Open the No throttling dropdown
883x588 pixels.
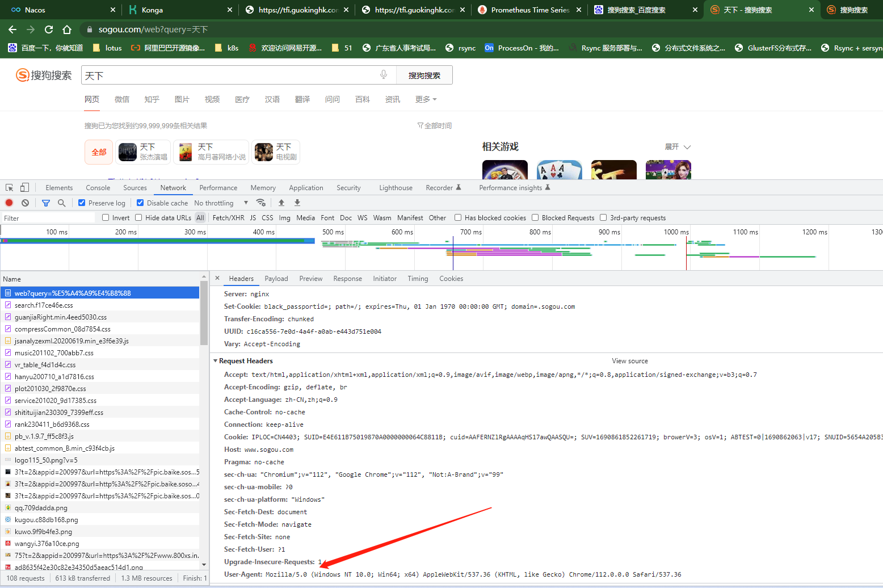pyautogui.click(x=221, y=203)
